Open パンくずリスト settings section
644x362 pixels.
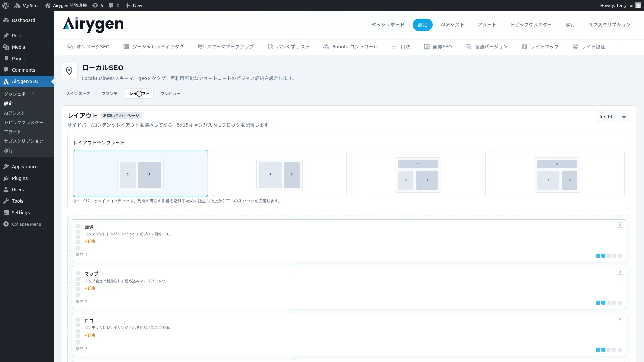tap(288, 47)
